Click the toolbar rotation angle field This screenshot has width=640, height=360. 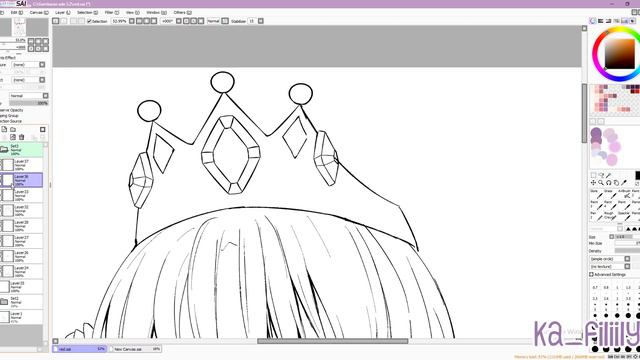[x=168, y=21]
